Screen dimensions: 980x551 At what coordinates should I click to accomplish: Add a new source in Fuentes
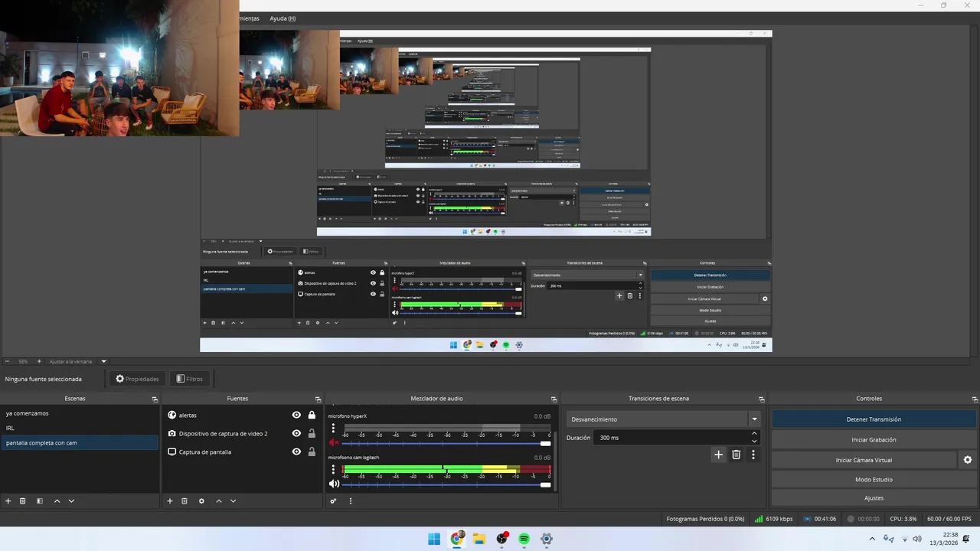coord(170,501)
